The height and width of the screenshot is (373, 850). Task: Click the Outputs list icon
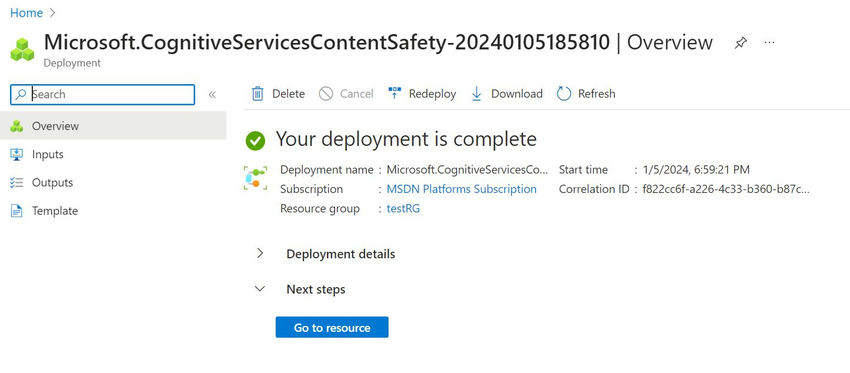17,183
